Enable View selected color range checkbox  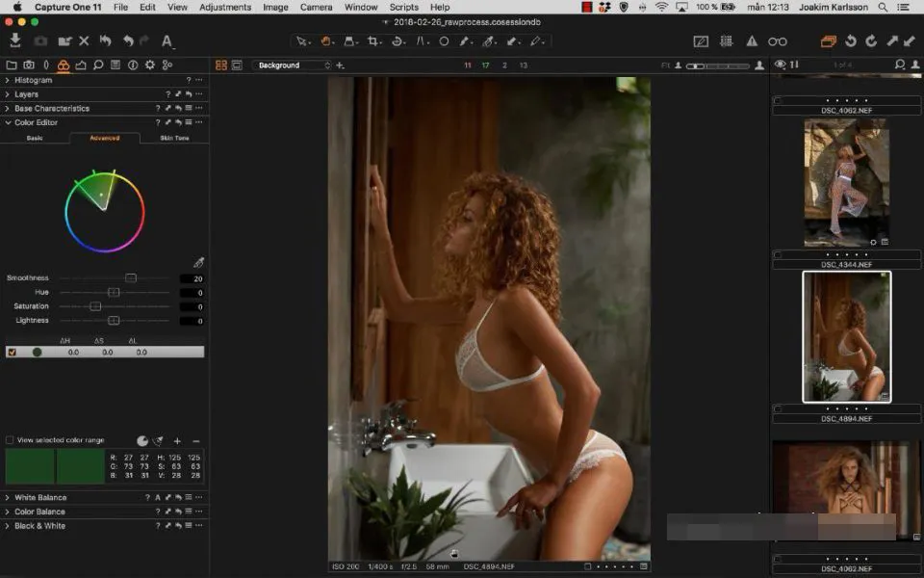pos(10,440)
